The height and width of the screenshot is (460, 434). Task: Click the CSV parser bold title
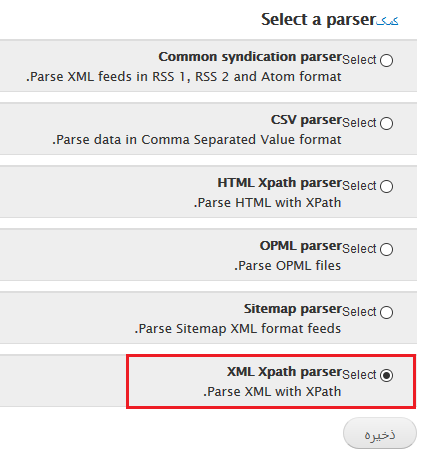[x=306, y=120]
